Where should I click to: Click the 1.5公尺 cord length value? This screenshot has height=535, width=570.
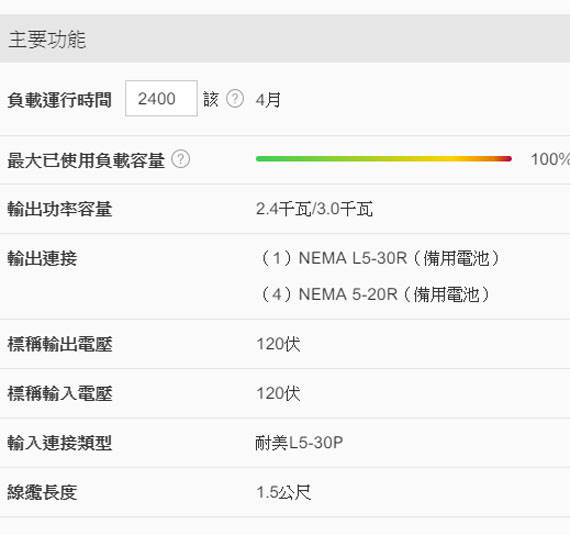[x=284, y=492]
